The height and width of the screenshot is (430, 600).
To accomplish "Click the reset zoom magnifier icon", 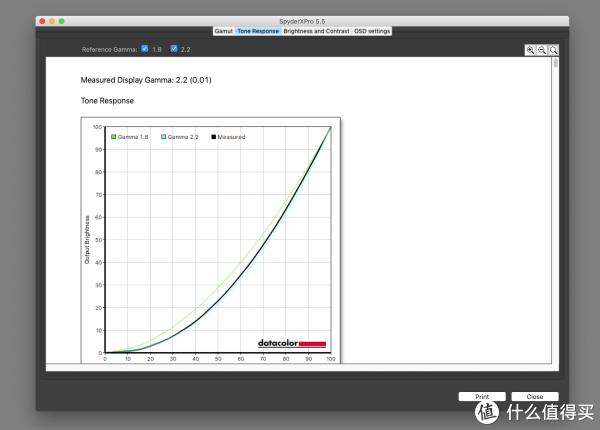I will tap(553, 50).
